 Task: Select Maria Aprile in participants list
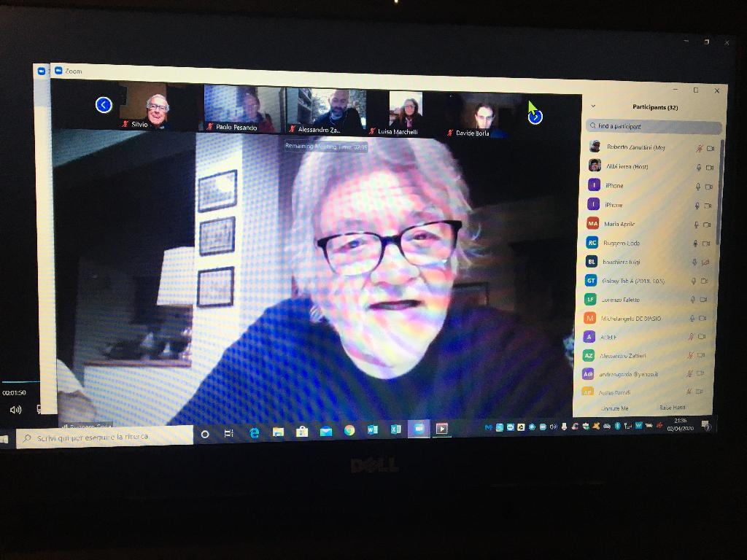tap(649, 224)
